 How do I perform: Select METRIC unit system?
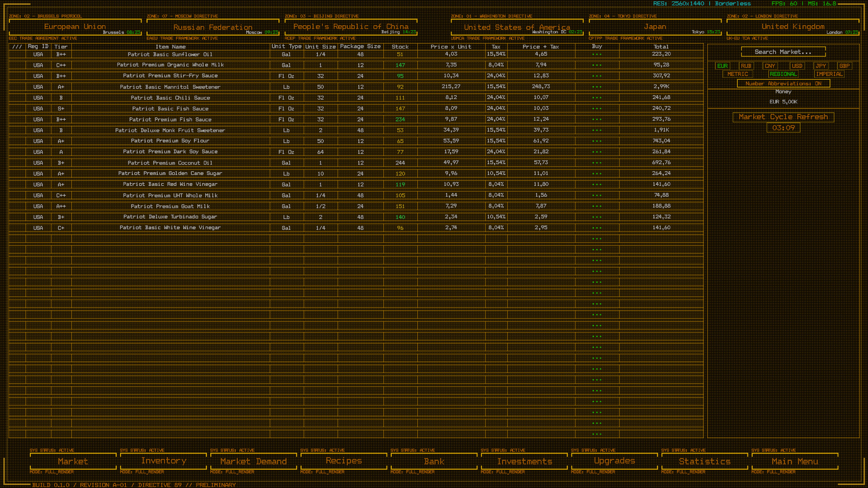(x=738, y=74)
